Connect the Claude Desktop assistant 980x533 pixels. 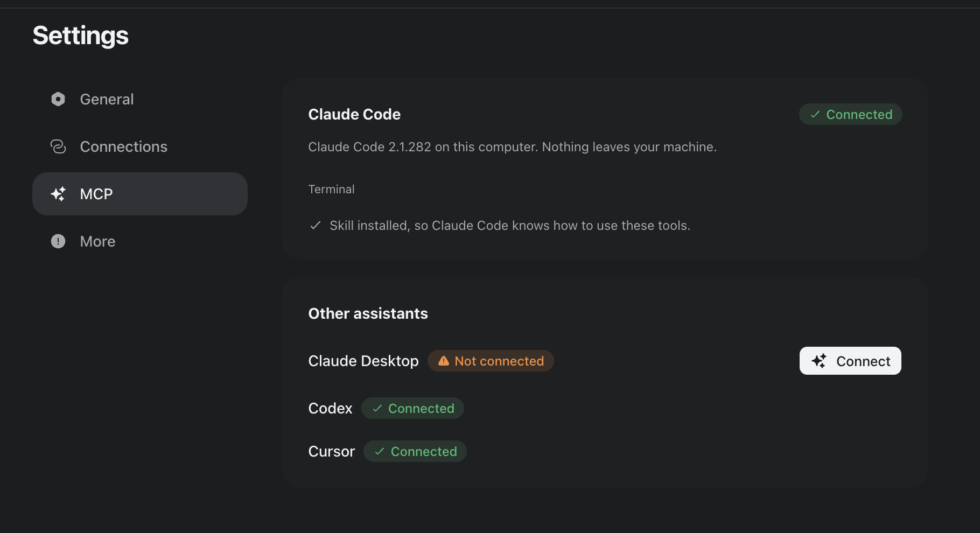coord(850,361)
